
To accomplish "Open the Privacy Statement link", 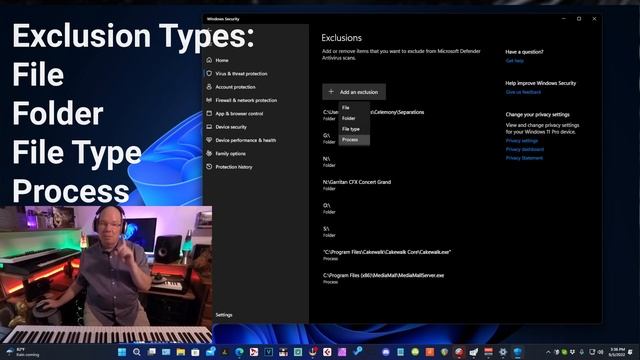I will tap(524, 158).
